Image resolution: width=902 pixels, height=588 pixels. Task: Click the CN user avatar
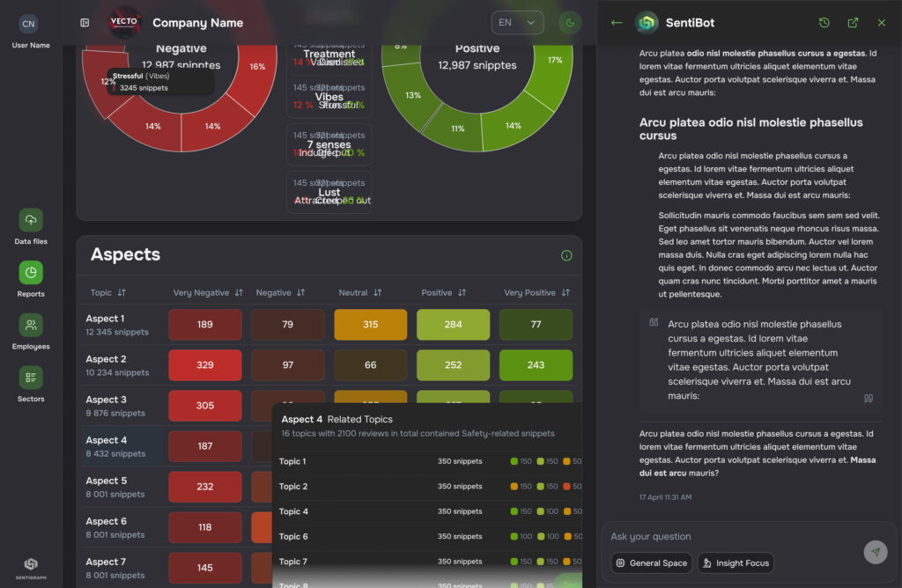pyautogui.click(x=29, y=24)
